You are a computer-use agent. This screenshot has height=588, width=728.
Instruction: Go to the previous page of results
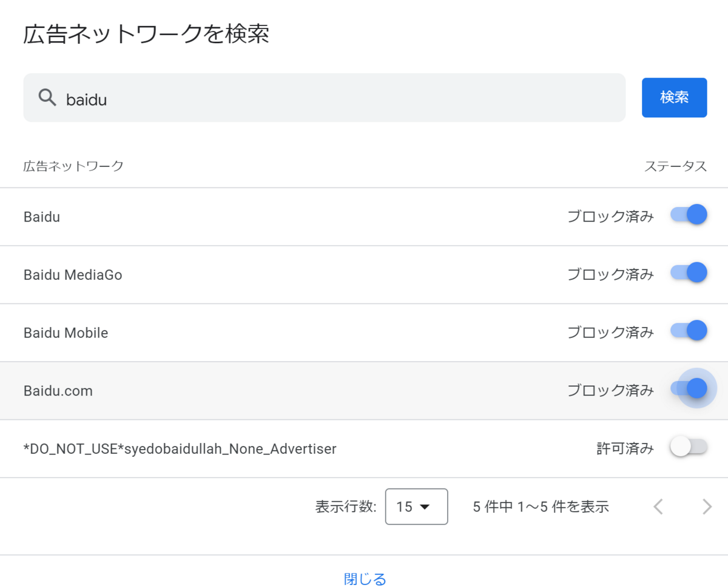pos(658,507)
